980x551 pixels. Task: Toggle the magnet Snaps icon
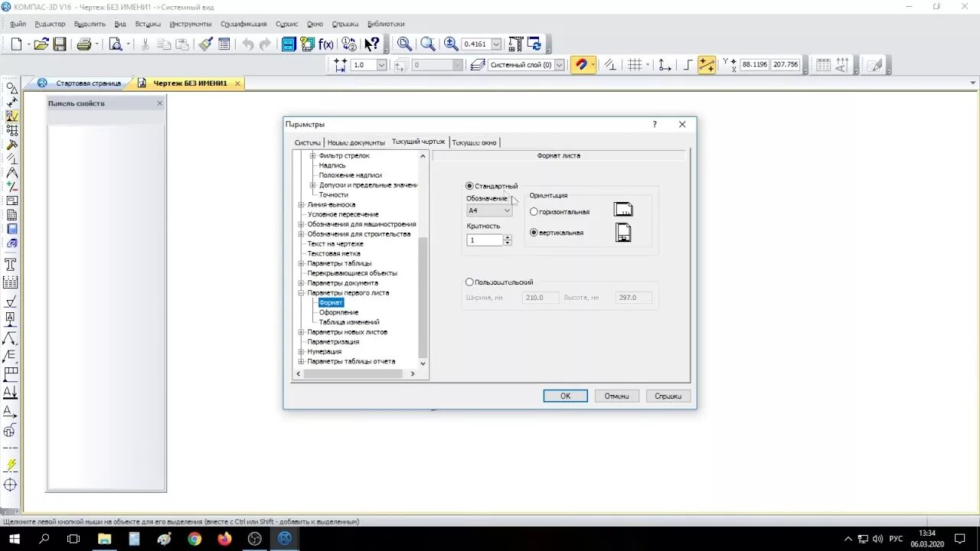click(582, 65)
